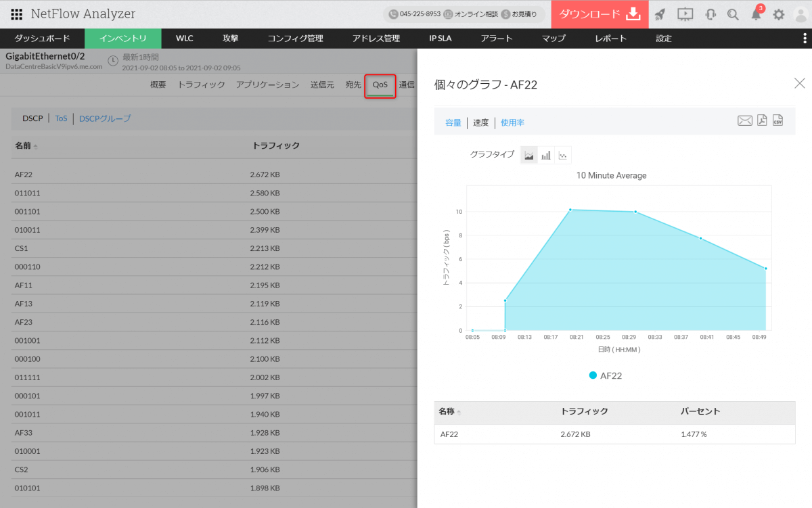Open the support headset icon
Image resolution: width=812 pixels, height=508 pixels.
[x=710, y=15]
